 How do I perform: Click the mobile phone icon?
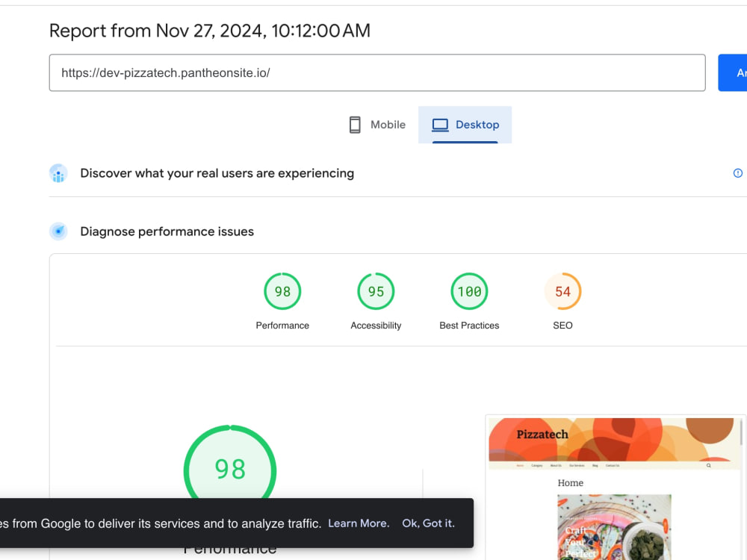coord(355,125)
